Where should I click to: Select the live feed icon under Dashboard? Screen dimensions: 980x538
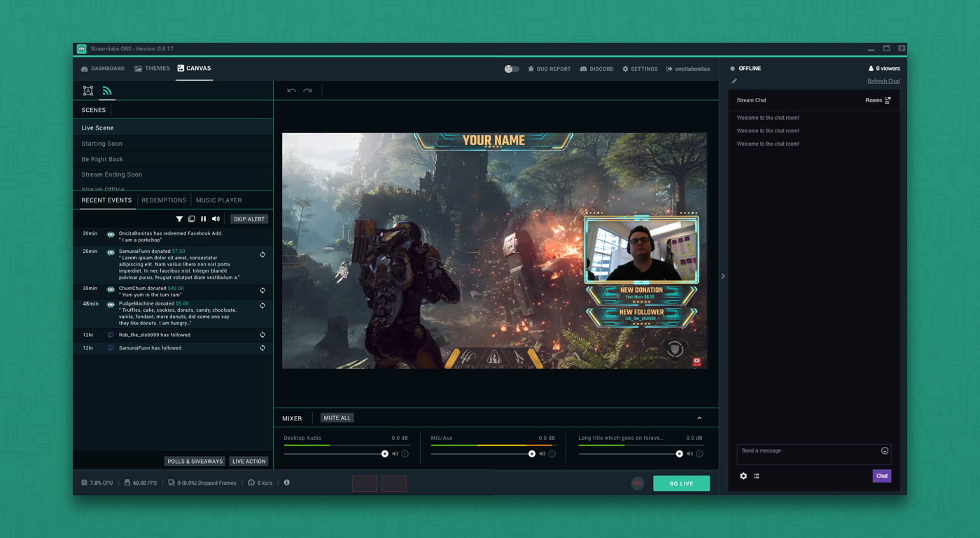[107, 91]
